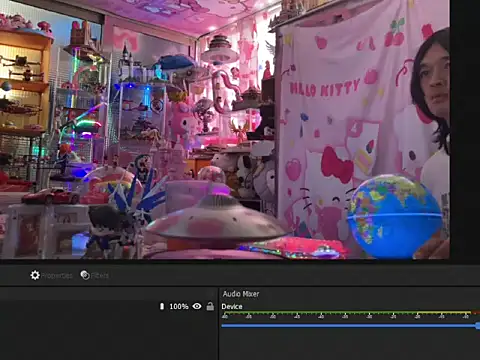Open source Properties via the gear icon
This screenshot has width=480, height=360.
pyautogui.click(x=35, y=275)
